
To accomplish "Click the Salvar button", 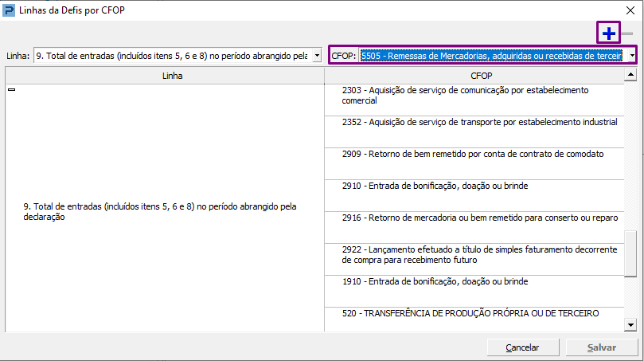I will point(601,347).
